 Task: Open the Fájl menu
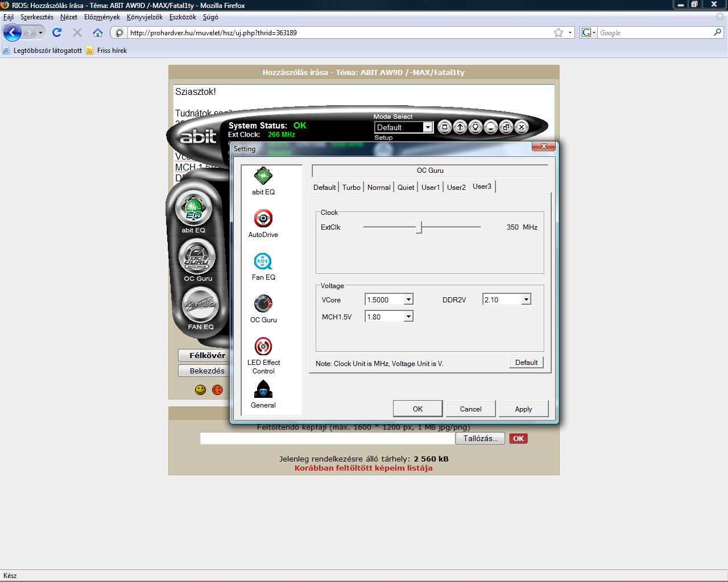(9, 17)
